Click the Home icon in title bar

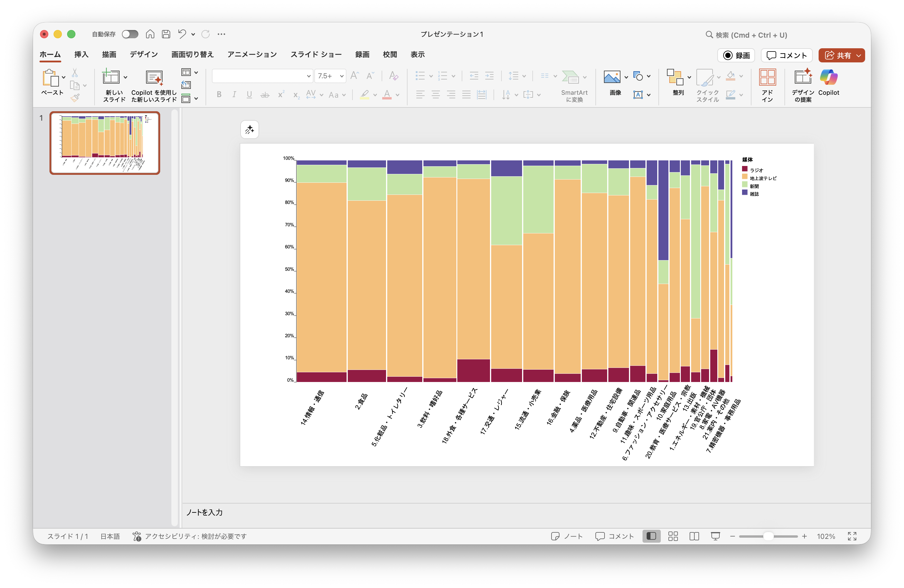pos(150,34)
